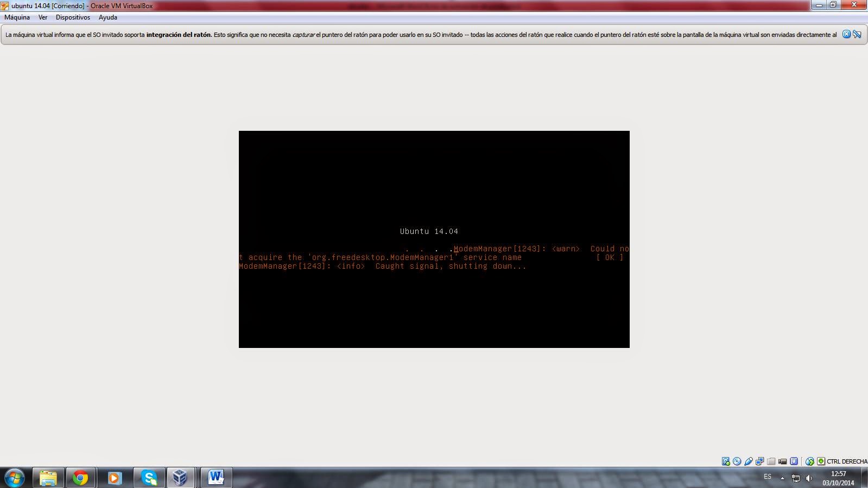Close the VirtualBox VM window
Image resolution: width=868 pixels, height=488 pixels.
click(854, 5)
